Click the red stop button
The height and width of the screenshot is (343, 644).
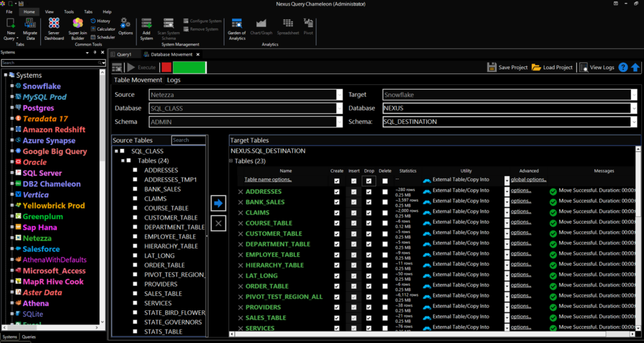pyautogui.click(x=166, y=67)
